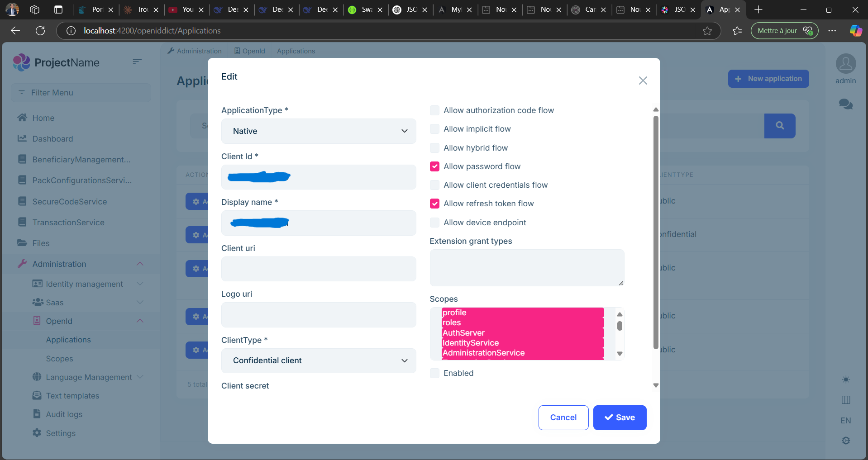Select Audit logs menu item
Screen dimensions: 868x460
click(x=64, y=414)
